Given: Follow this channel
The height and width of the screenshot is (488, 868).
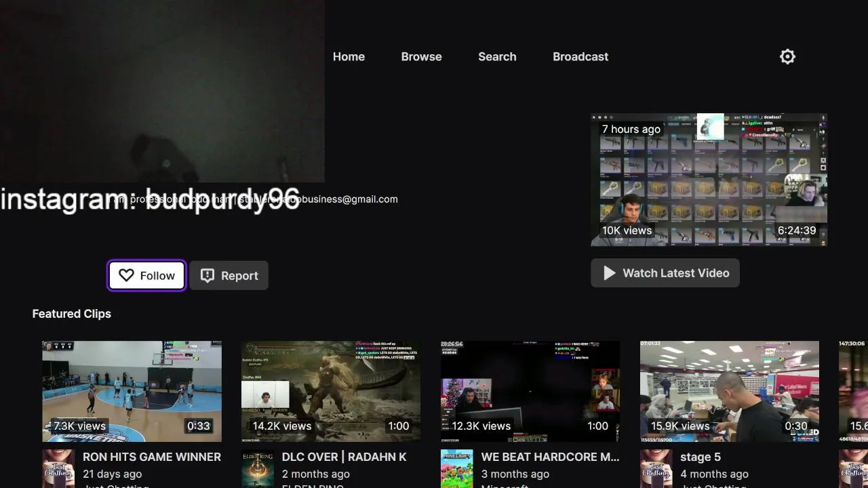Looking at the screenshot, I should coord(146,275).
